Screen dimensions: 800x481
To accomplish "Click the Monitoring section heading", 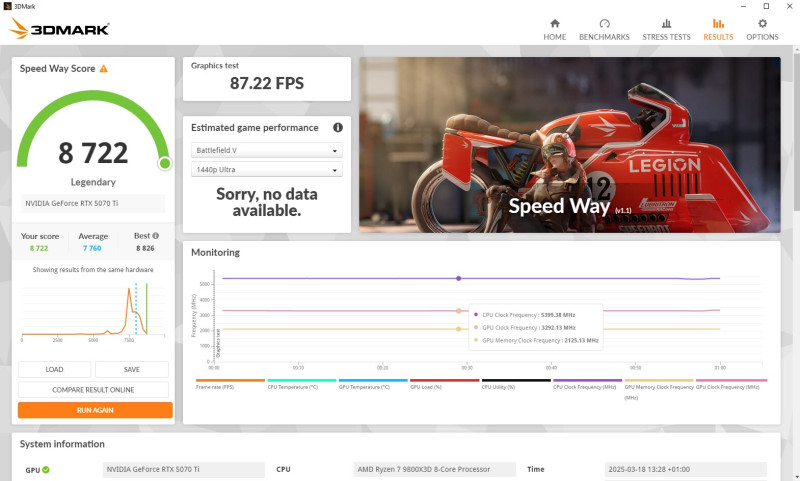I will pos(215,252).
